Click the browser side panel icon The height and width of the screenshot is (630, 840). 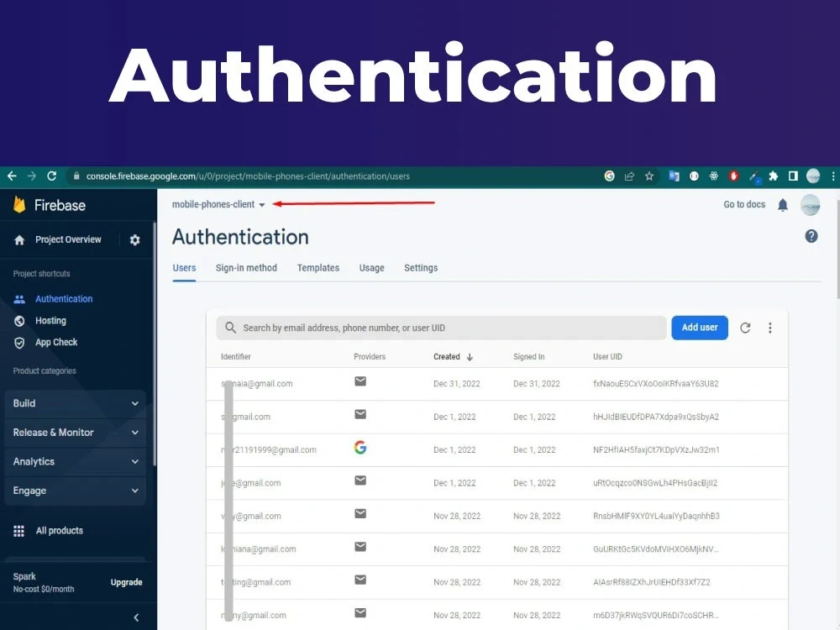tap(793, 176)
